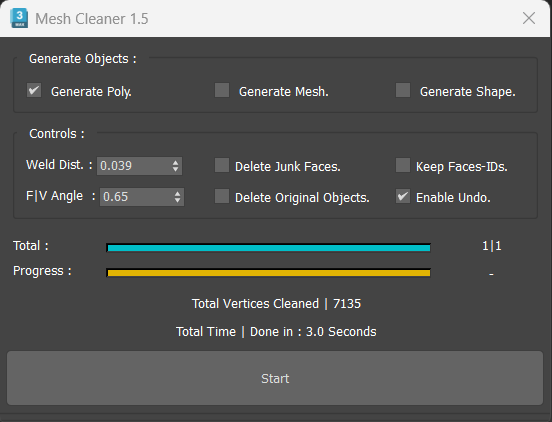This screenshot has width=552, height=422.
Task: Click the Start button
Action: point(275,378)
